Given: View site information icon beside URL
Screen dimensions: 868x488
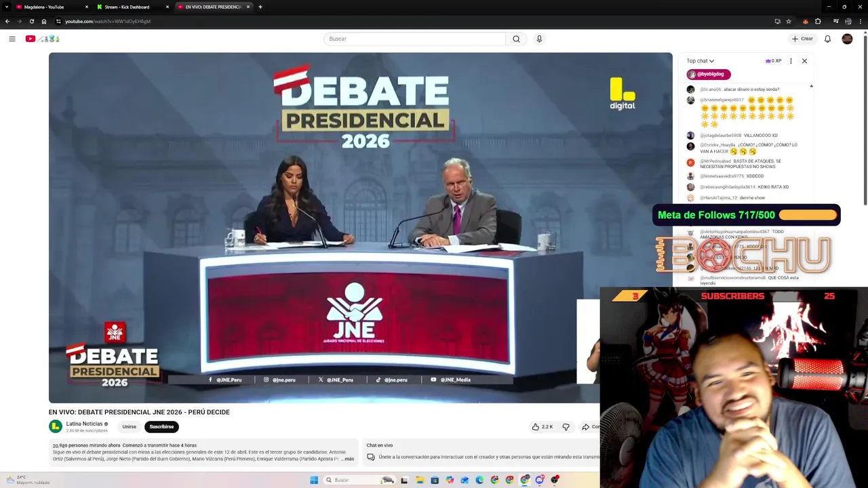Looking at the screenshot, I should click(58, 21).
